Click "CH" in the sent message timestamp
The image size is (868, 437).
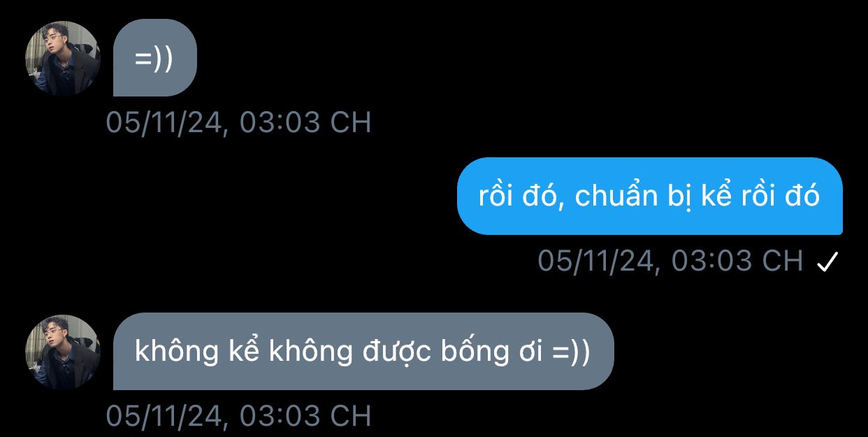782,261
